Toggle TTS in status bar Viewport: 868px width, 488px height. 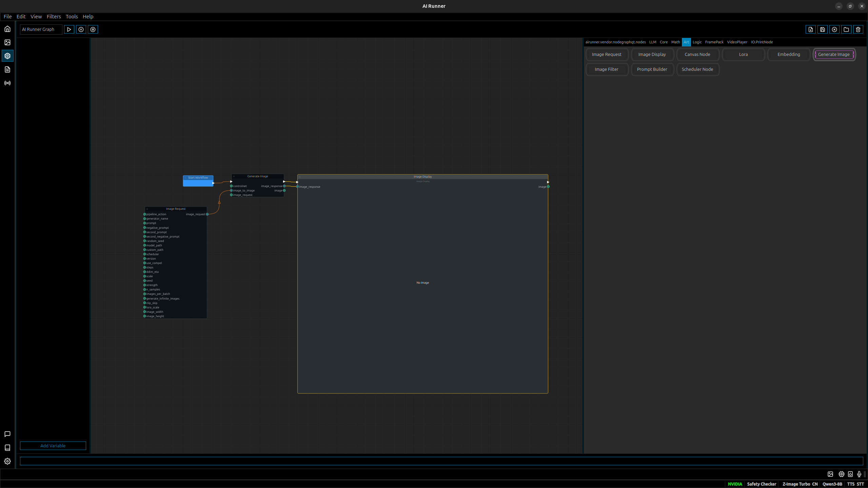tap(850, 484)
